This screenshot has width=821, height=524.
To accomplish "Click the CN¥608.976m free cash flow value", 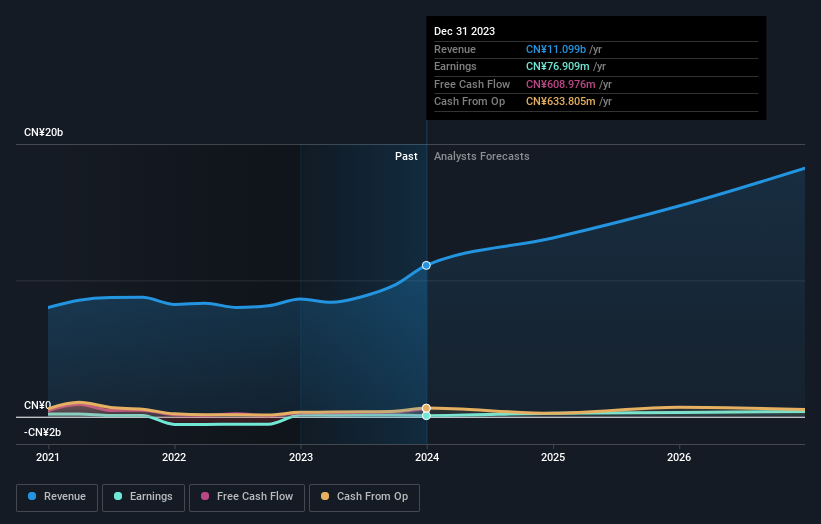I will click(x=561, y=84).
